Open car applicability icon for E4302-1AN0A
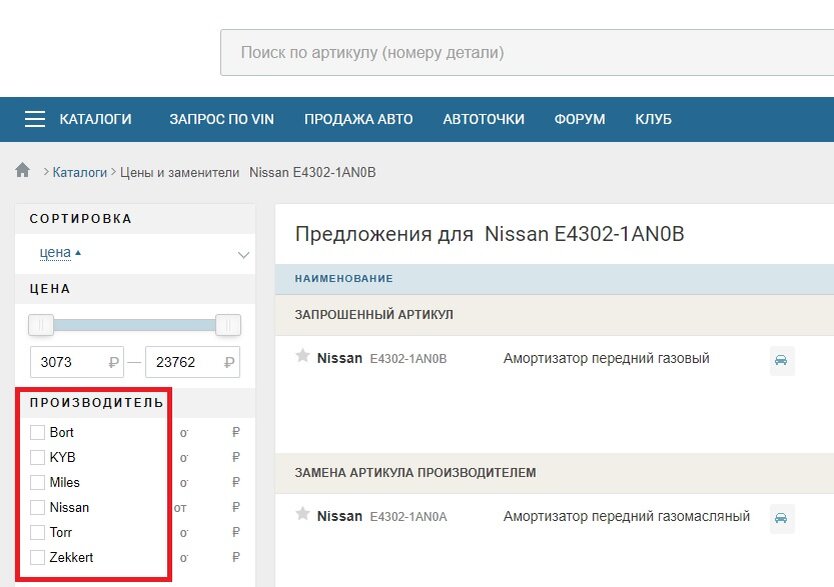This screenshot has height=587, width=834. pos(782,518)
